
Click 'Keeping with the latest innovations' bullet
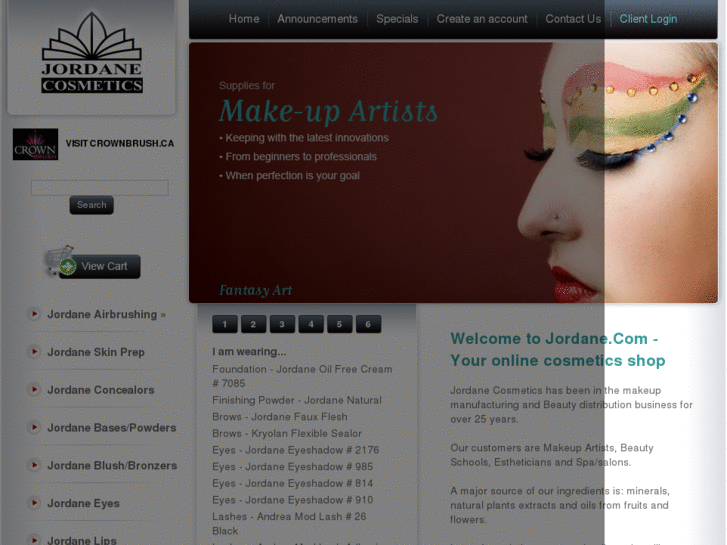pyautogui.click(x=304, y=138)
